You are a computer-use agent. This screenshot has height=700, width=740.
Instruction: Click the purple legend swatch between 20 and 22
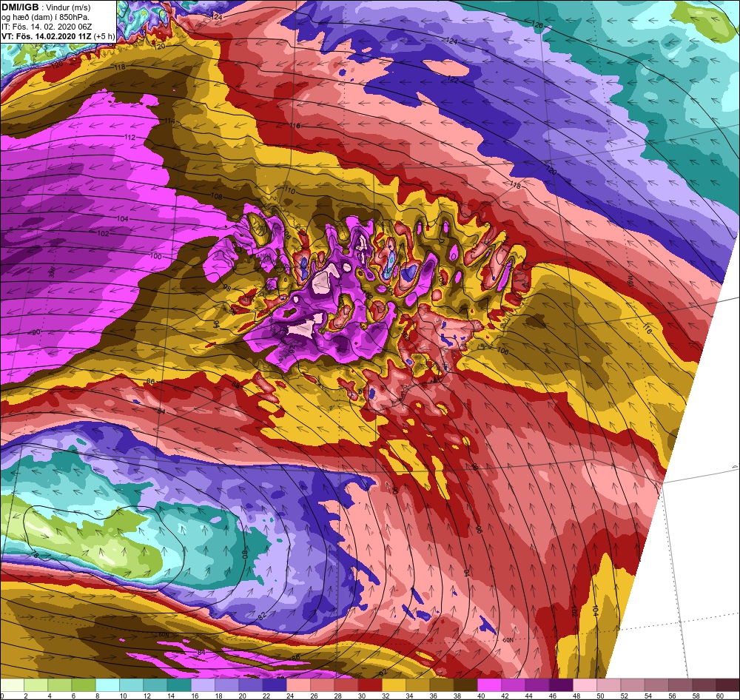click(252, 685)
